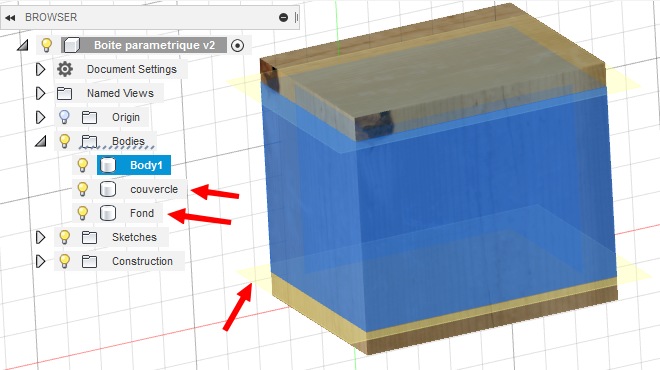Hide the couvercle body via lightbulb
Screen dimensions: 660x370
82,189
